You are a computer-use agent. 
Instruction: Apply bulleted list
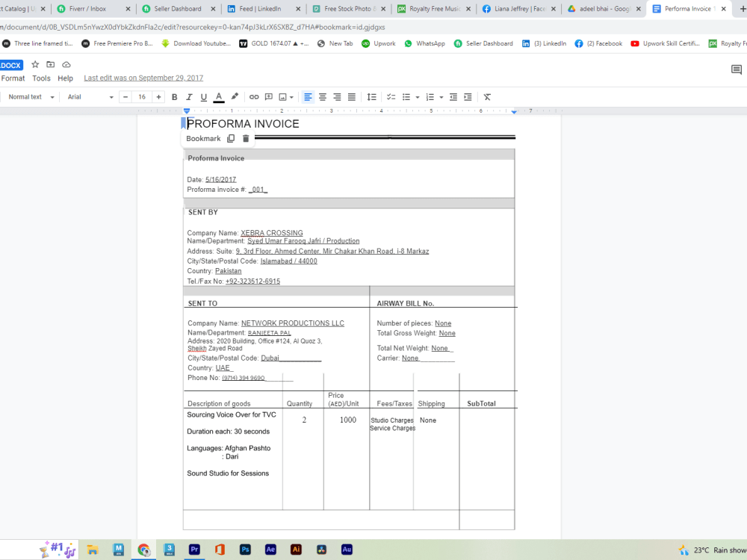coord(406,97)
